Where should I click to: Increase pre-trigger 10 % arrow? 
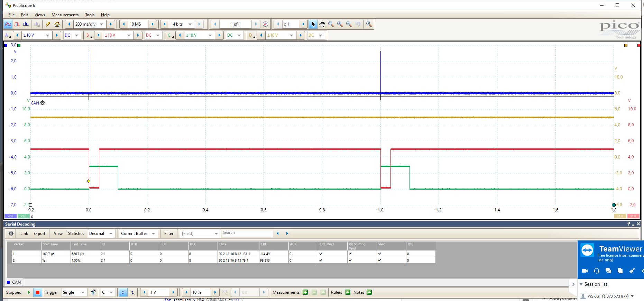pyautogui.click(x=215, y=292)
